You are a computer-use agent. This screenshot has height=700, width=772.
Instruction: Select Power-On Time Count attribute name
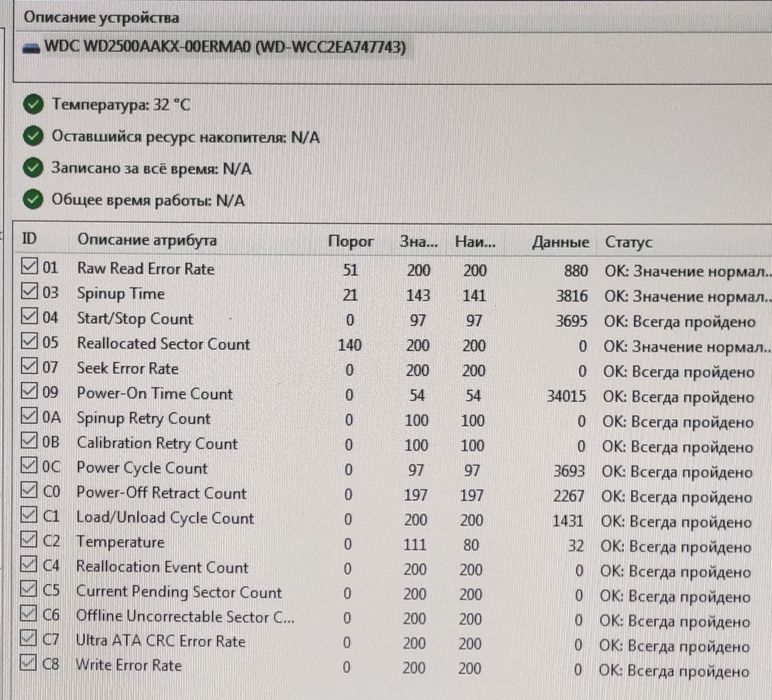point(155,393)
